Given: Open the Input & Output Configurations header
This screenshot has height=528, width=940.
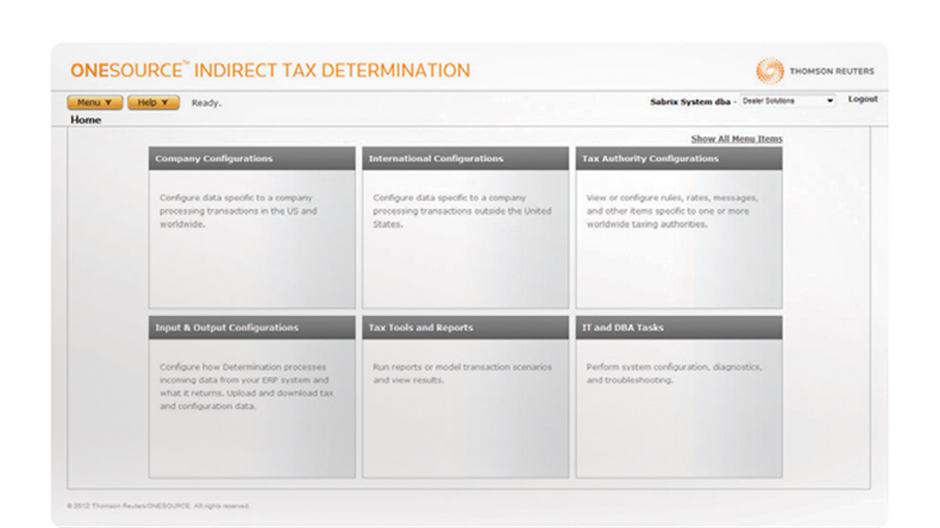Looking at the screenshot, I should (252, 327).
